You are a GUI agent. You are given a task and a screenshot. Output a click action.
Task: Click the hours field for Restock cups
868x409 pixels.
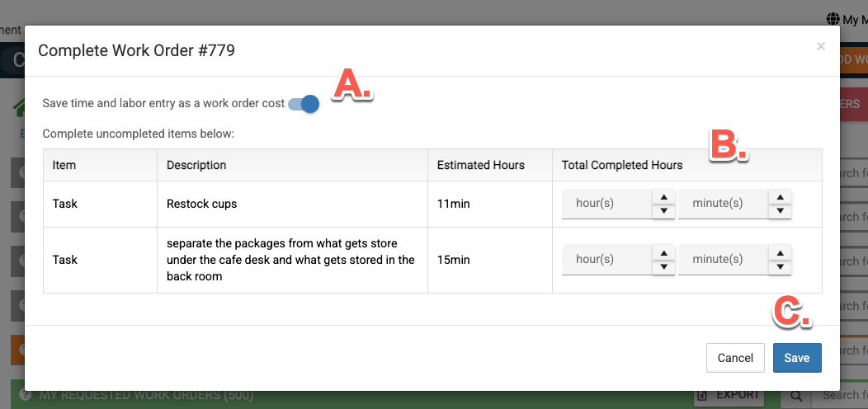pyautogui.click(x=606, y=204)
